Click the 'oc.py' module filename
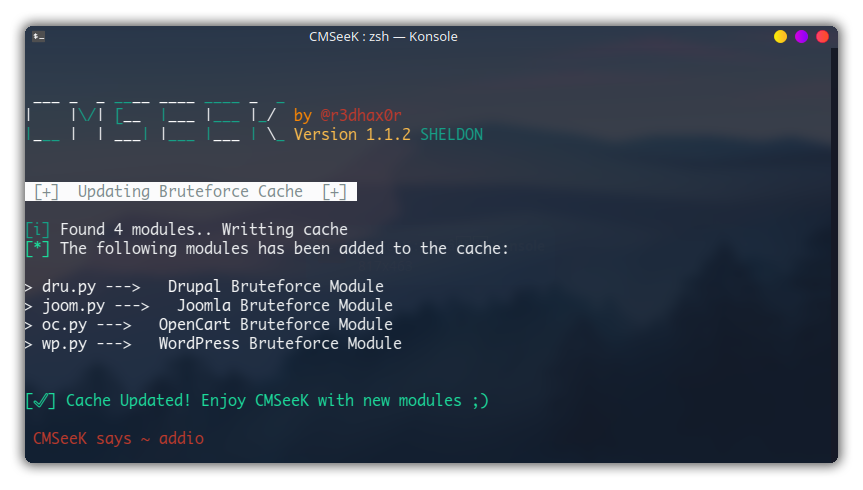Screen dimensions: 863x490 pyautogui.click(x=64, y=325)
